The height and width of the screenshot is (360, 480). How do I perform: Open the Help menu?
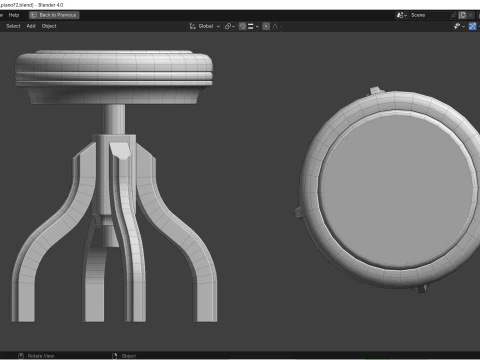[14, 15]
